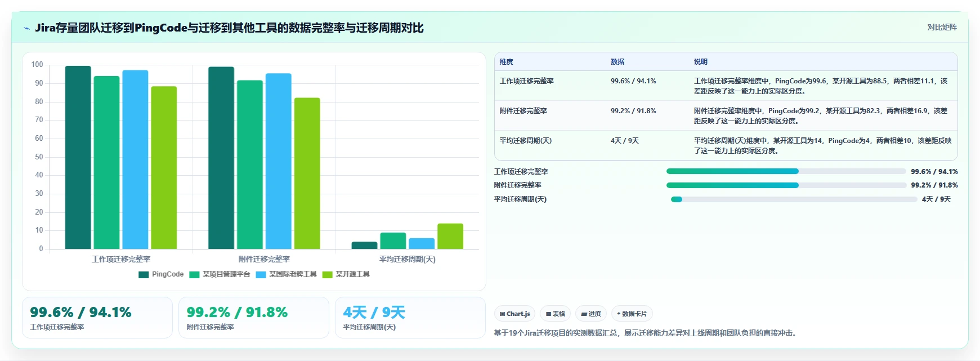Select the 进度 tag
Screen dimensions: 980x361
(591, 314)
